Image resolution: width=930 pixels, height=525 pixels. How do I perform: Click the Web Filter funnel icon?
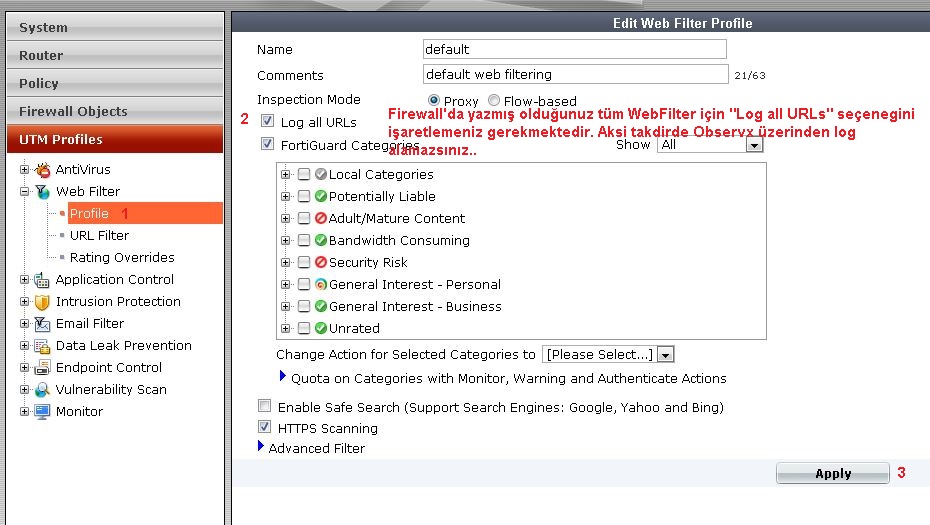point(42,192)
